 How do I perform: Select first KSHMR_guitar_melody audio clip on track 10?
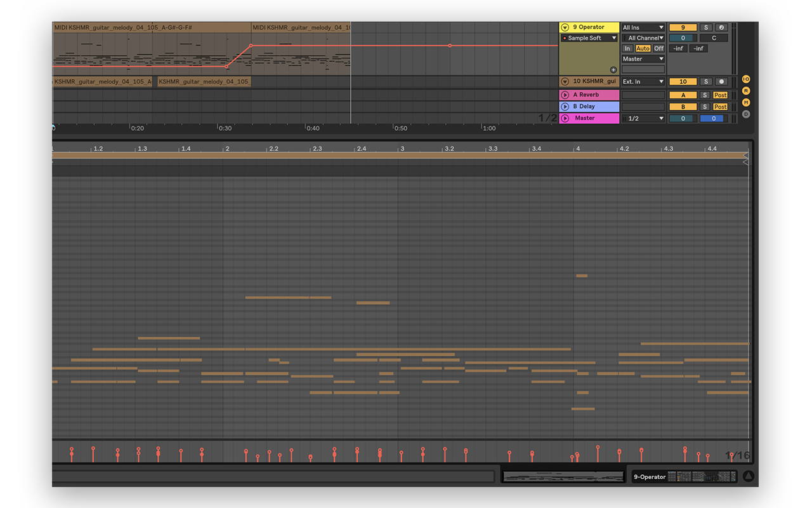coord(102,81)
